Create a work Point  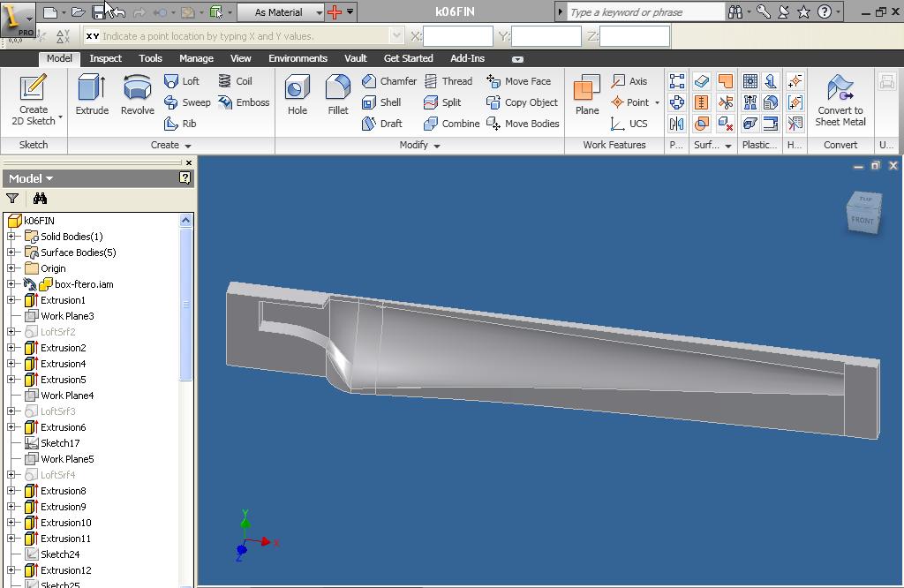[x=630, y=102]
